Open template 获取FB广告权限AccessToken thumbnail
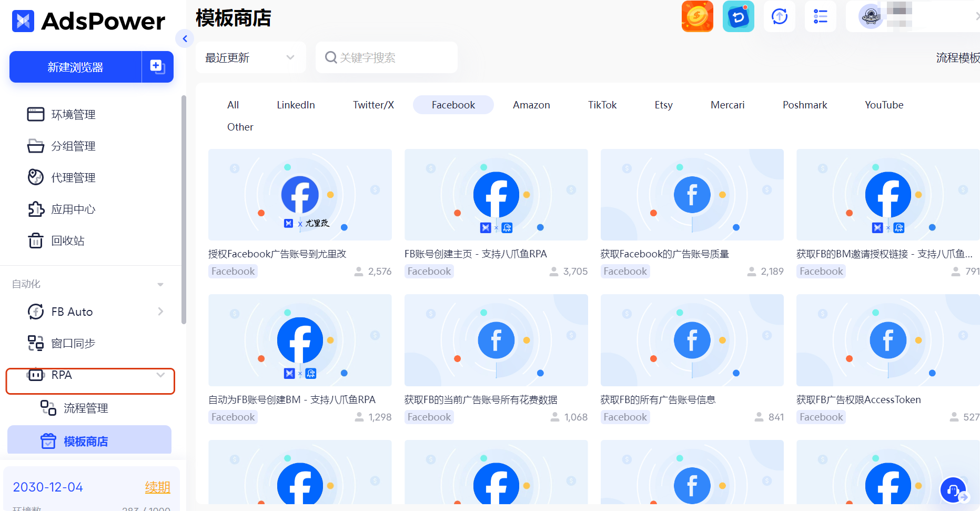Screen dimensions: 980x511 888,340
